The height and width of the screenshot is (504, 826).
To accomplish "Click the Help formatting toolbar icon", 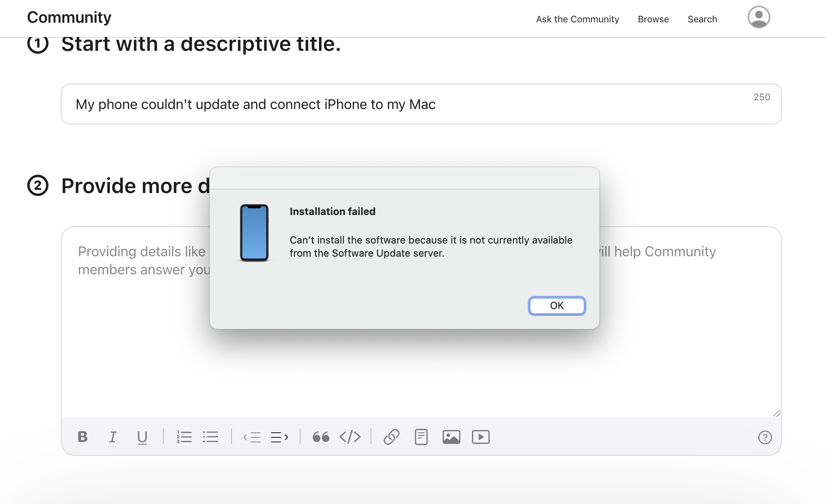I will (765, 437).
